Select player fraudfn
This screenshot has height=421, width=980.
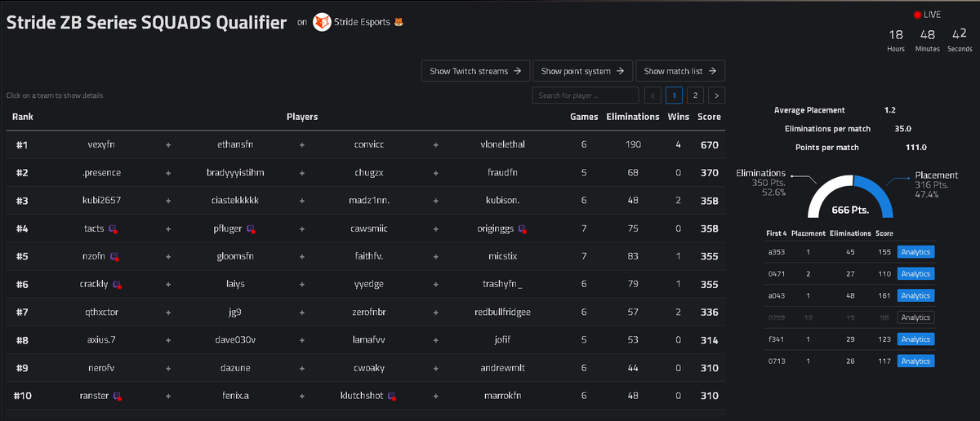tap(503, 173)
